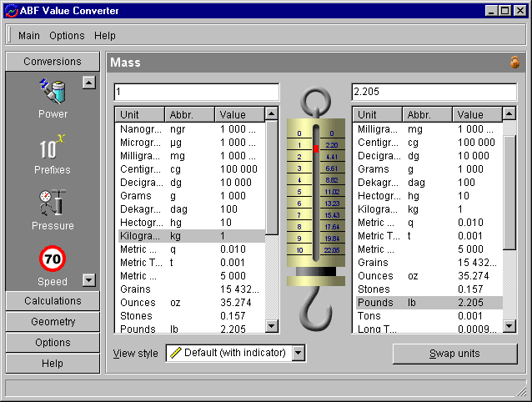Screen dimensions: 532x402
Task: Open the View style dropdown
Action: coord(299,353)
